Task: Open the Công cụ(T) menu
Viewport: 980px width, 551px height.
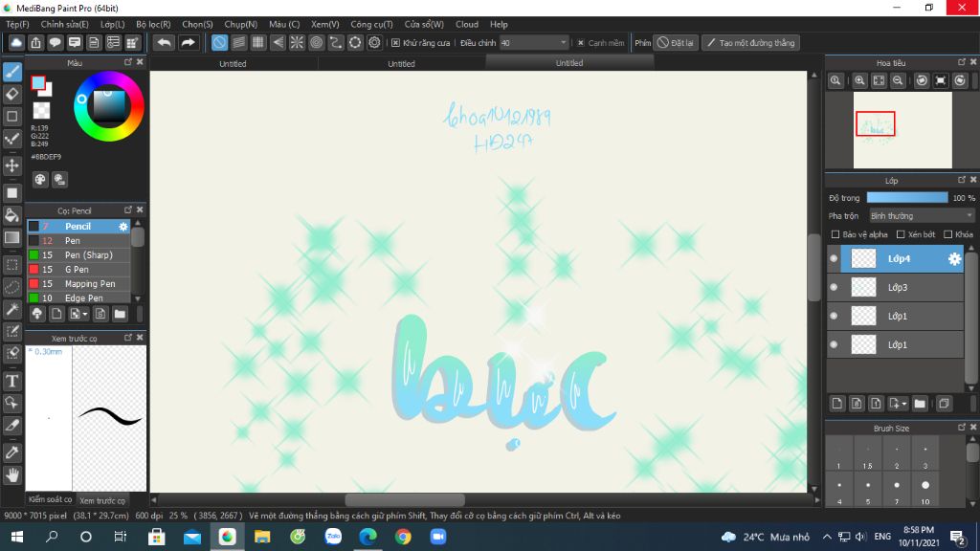Action: click(371, 24)
